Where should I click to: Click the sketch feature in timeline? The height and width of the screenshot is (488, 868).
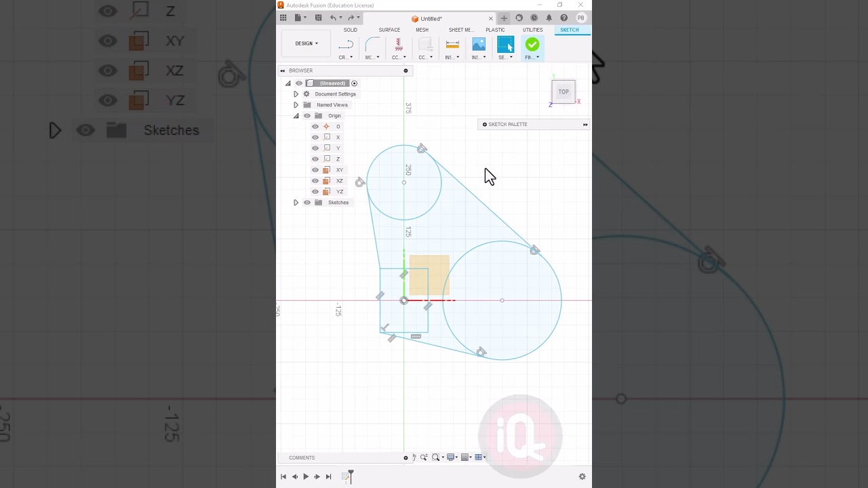[x=346, y=476]
